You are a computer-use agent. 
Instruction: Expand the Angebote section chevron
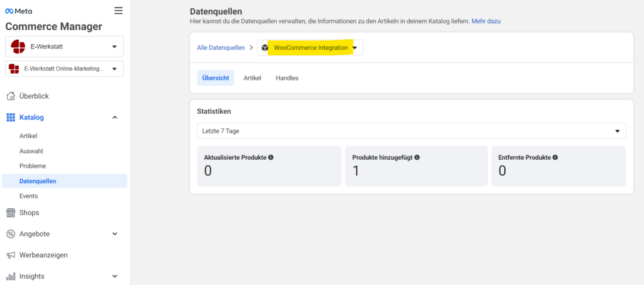[115, 234]
